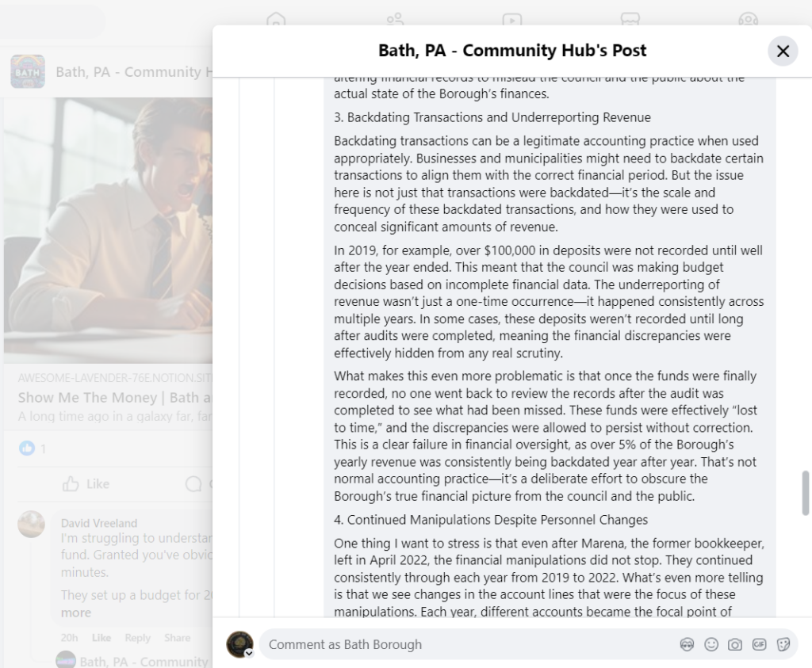Open the sticker picker in comment box
Viewport: 812px width, 668px height.
783,644
